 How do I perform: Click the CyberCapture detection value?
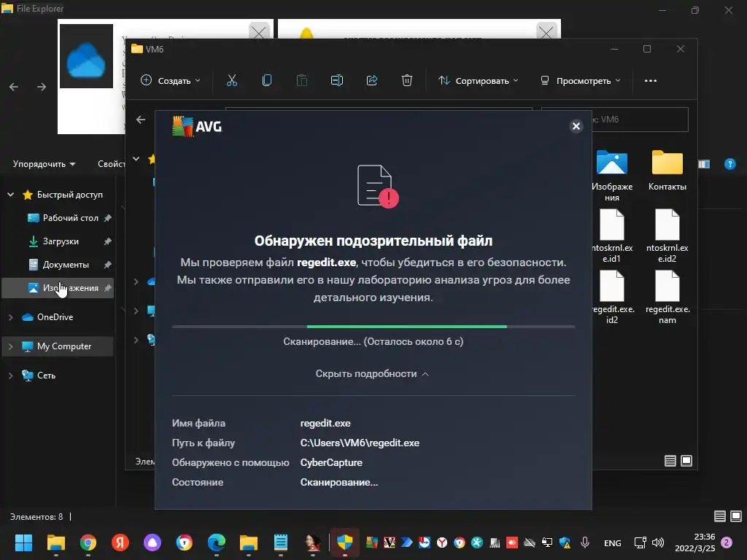331,462
